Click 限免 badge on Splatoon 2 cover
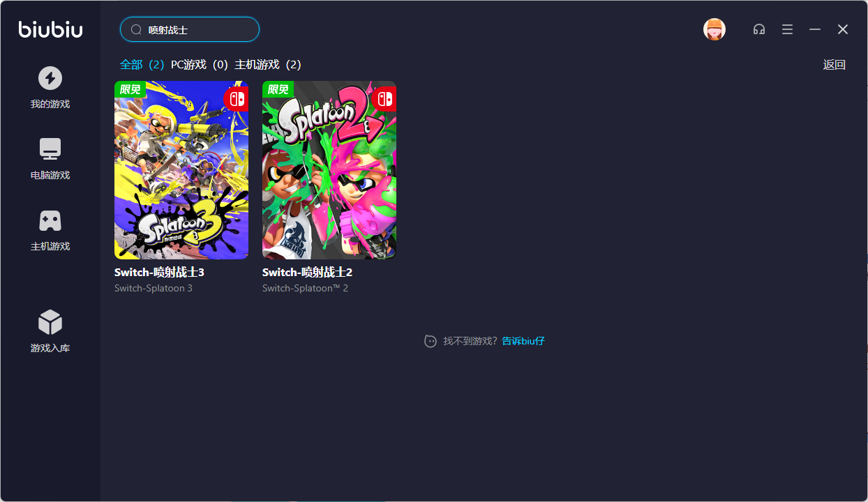This screenshot has width=868, height=502. tap(278, 89)
